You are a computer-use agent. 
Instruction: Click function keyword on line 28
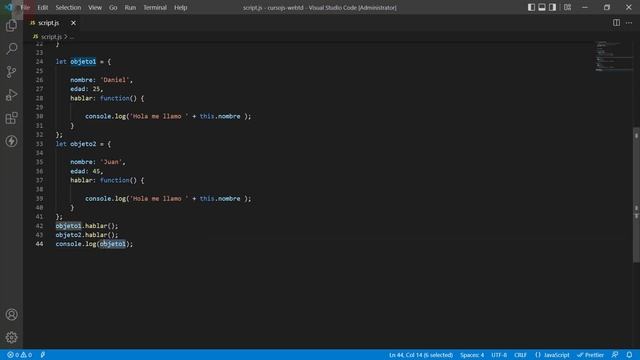click(x=115, y=98)
